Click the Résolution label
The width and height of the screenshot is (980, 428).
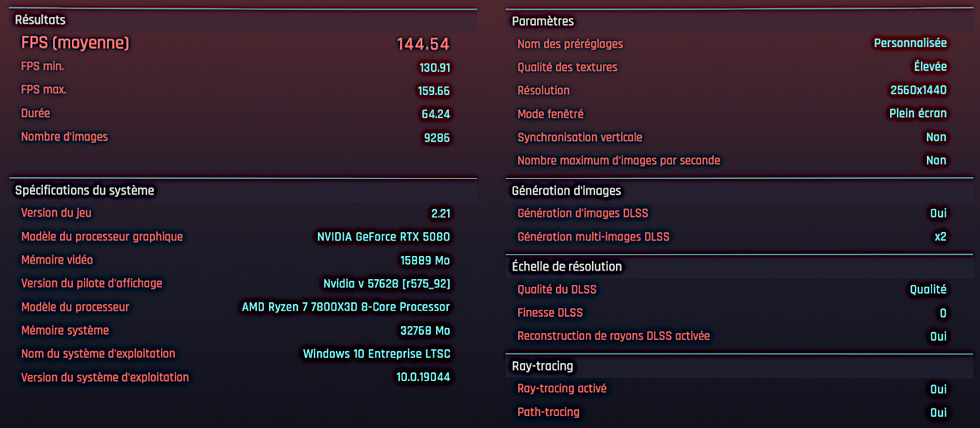543,90
